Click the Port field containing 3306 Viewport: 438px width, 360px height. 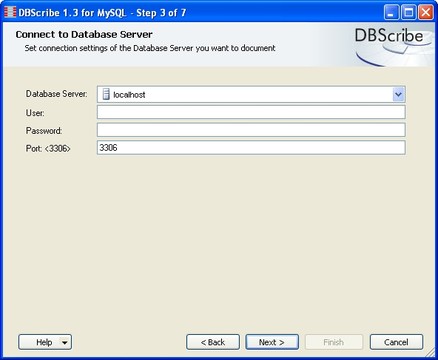point(251,147)
